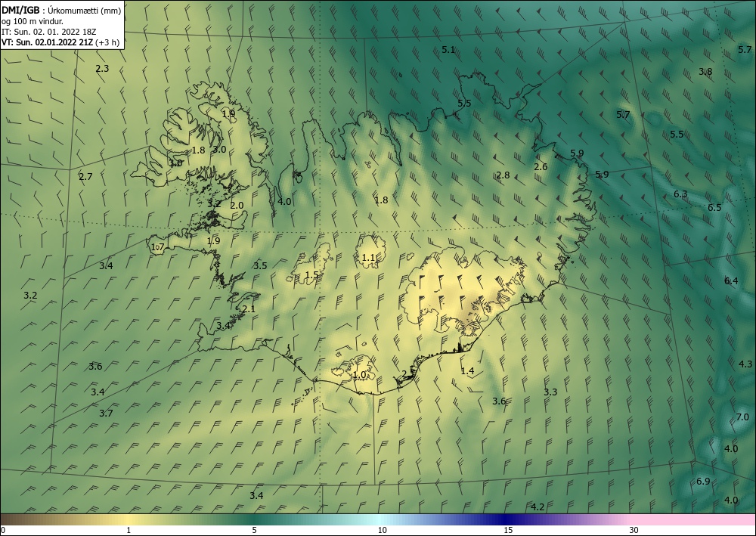Click the title text "DMI/IGB : Úrkomumætti (mm)"
756x536 pixels.
click(61, 11)
